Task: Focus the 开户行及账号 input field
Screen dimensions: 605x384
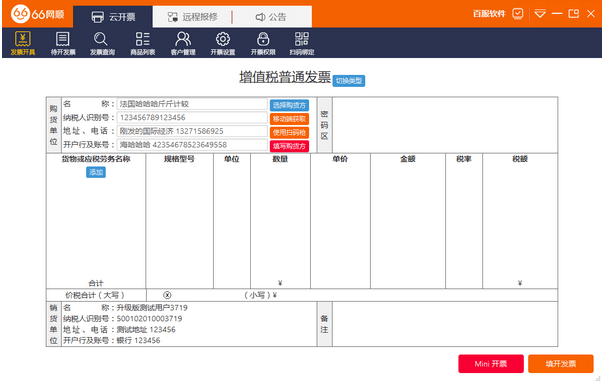Action: (192, 145)
